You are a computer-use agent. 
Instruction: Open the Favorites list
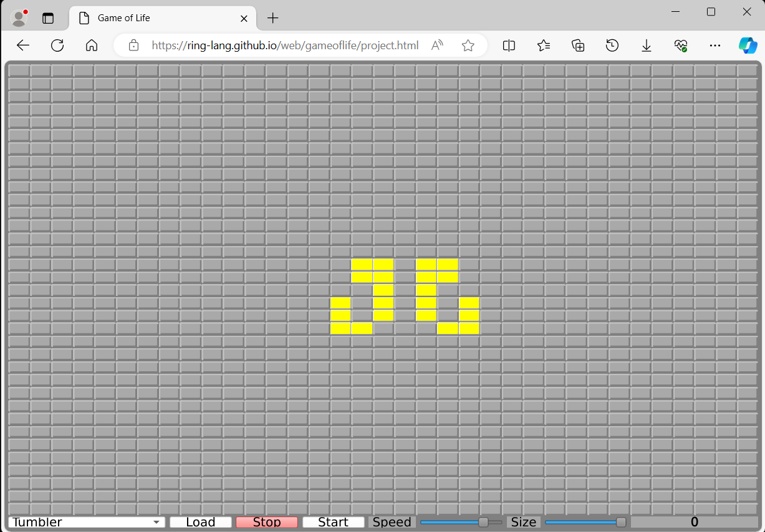pyautogui.click(x=544, y=45)
